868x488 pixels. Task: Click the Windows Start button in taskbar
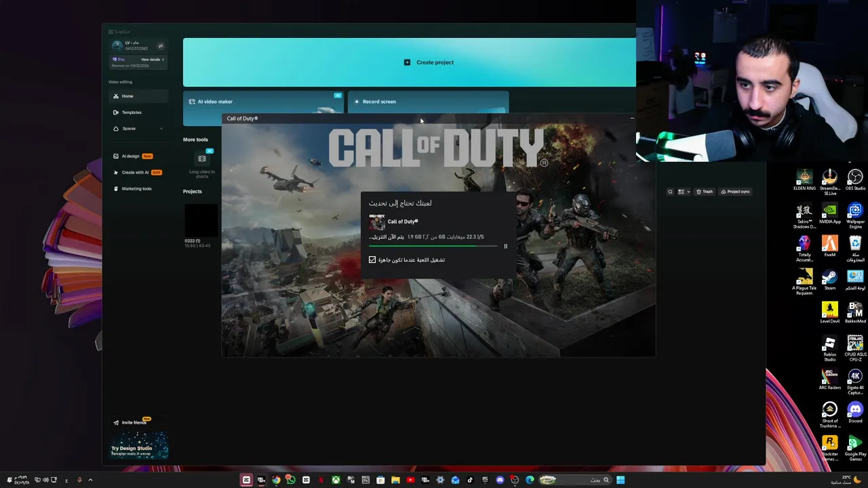(x=620, y=480)
